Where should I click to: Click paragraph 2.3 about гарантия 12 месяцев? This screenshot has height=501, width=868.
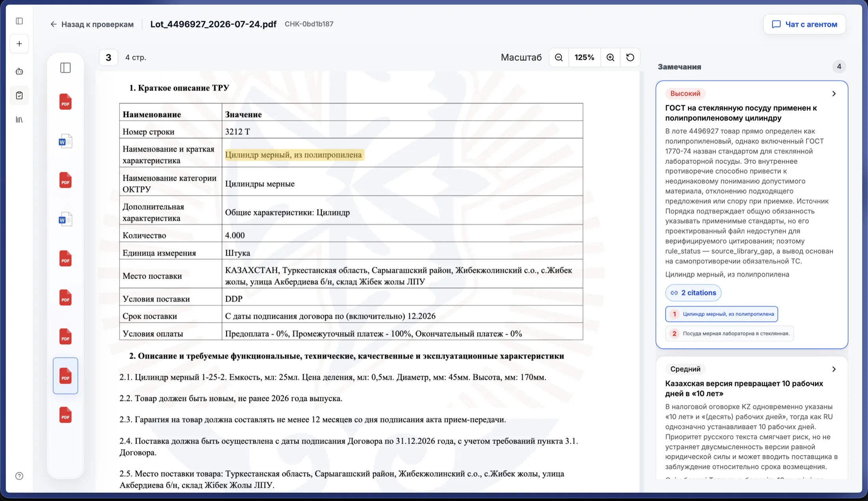(313, 420)
